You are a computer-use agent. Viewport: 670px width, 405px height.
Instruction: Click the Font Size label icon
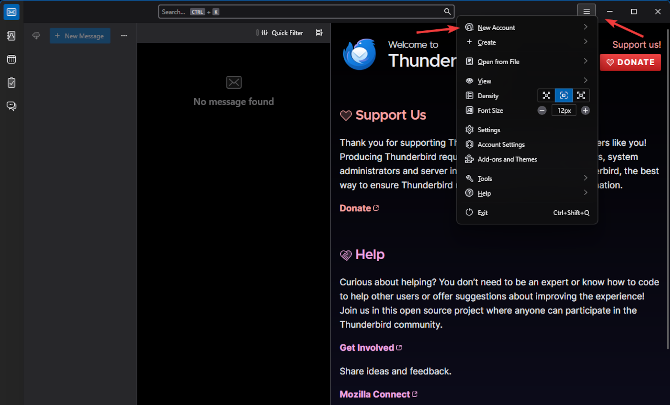click(x=469, y=111)
